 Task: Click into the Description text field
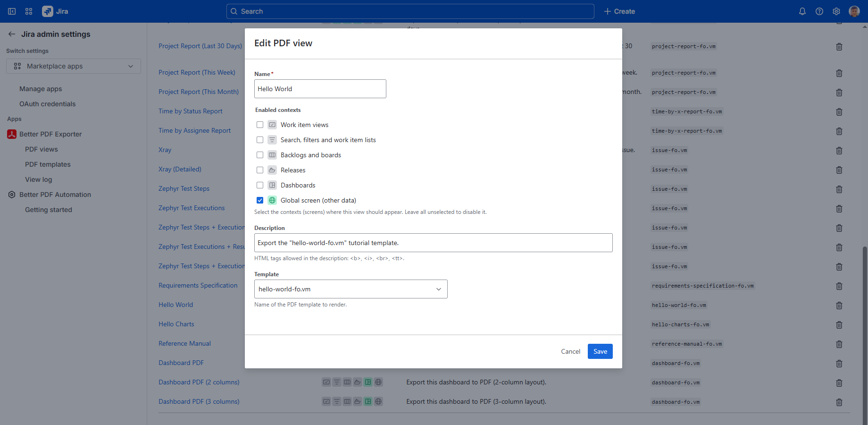coord(433,243)
